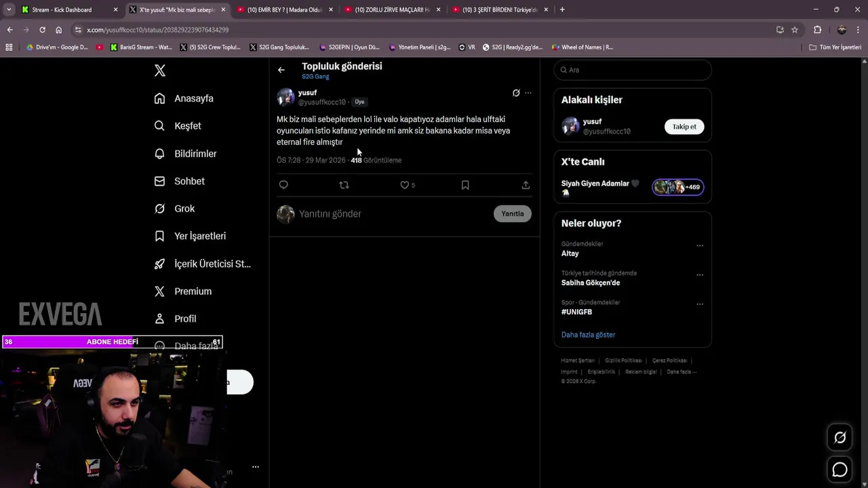Open the more options menu on post
Screen dimensions: 868x488
click(528, 93)
